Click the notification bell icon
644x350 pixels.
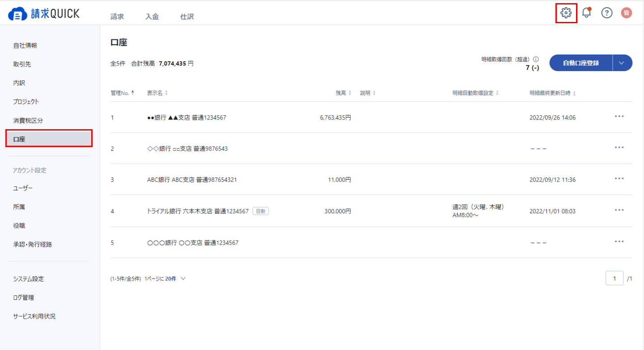(x=586, y=13)
